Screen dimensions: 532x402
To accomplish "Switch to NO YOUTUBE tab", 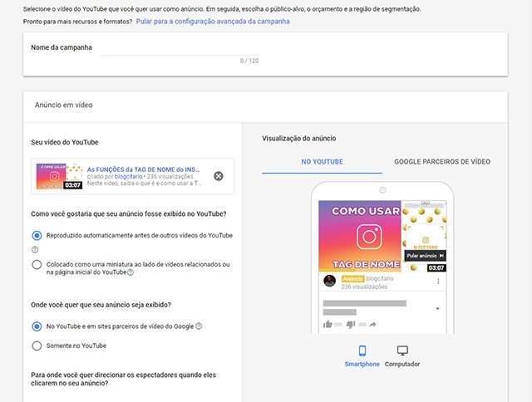I will [x=322, y=162].
